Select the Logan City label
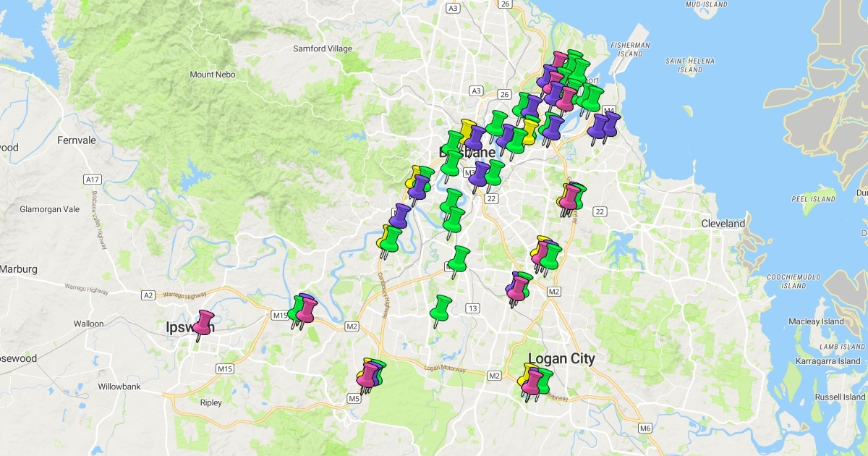This screenshot has width=868, height=456. click(561, 358)
